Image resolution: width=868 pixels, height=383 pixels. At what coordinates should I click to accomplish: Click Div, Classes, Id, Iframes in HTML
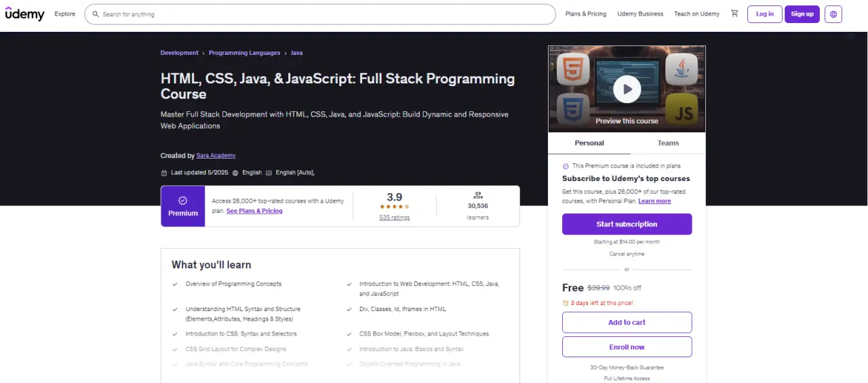[403, 309]
